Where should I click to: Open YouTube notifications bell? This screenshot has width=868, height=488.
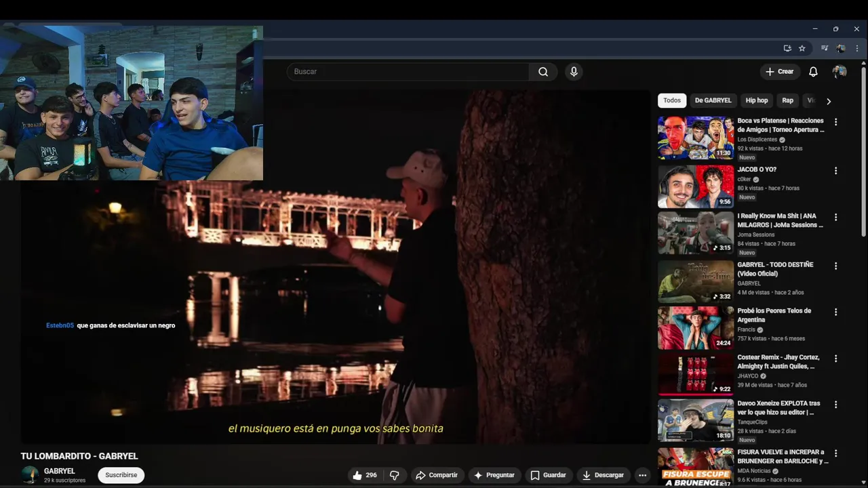pyautogui.click(x=813, y=72)
